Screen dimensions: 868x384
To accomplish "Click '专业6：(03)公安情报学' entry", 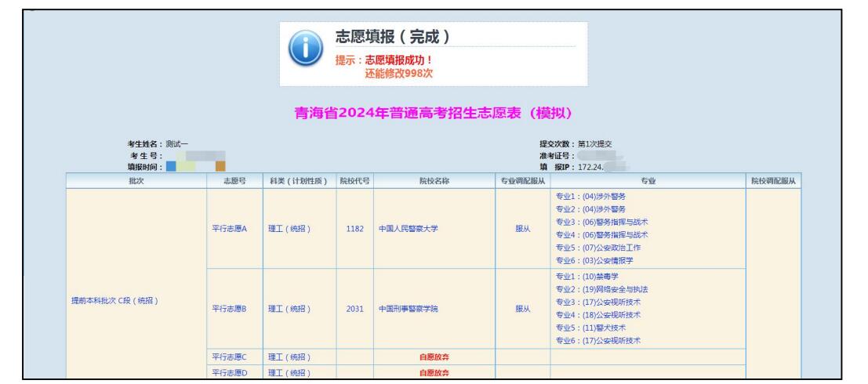I will coord(595,261).
